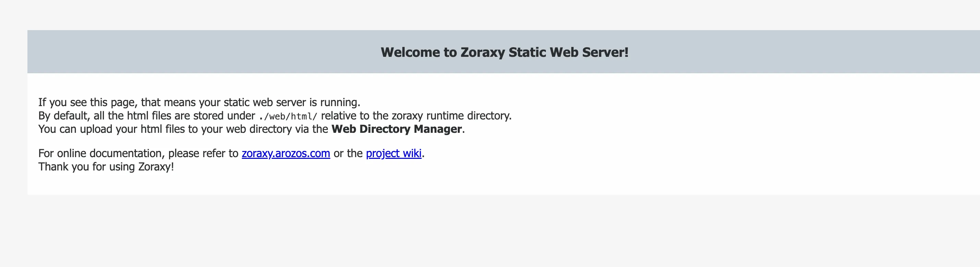Click the "By default, all the html files" text
The image size is (980, 267).
pyautogui.click(x=99, y=116)
